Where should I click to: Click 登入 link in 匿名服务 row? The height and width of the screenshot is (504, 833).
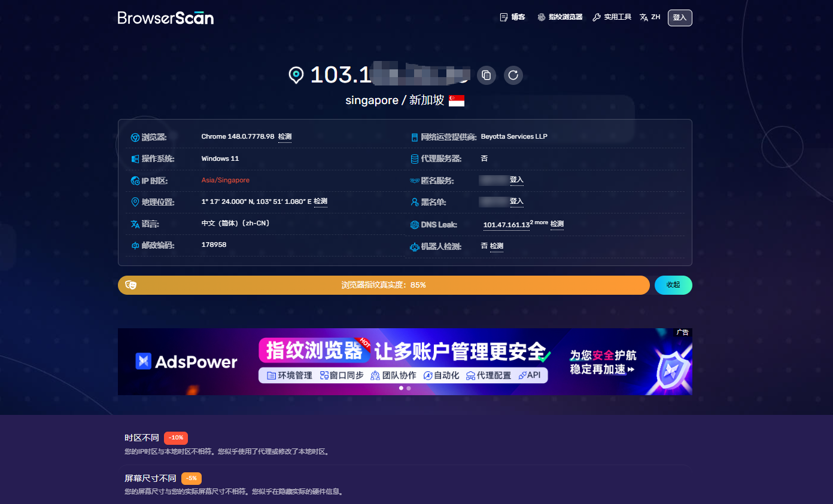(x=516, y=180)
